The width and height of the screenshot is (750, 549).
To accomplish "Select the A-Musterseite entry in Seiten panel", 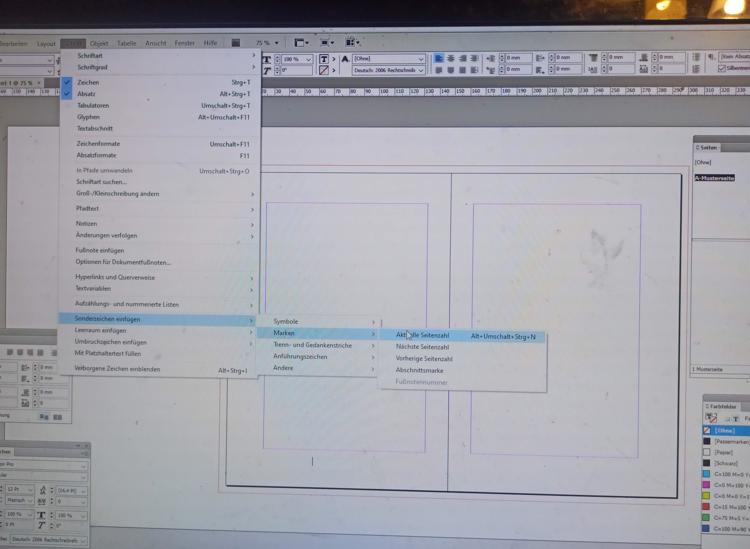I will [x=714, y=178].
